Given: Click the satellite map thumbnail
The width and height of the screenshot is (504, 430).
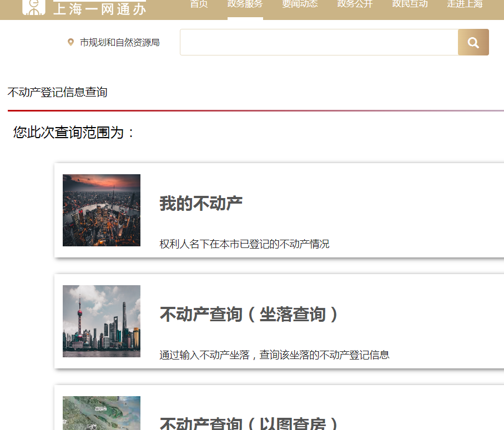Looking at the screenshot, I should coord(102,413).
